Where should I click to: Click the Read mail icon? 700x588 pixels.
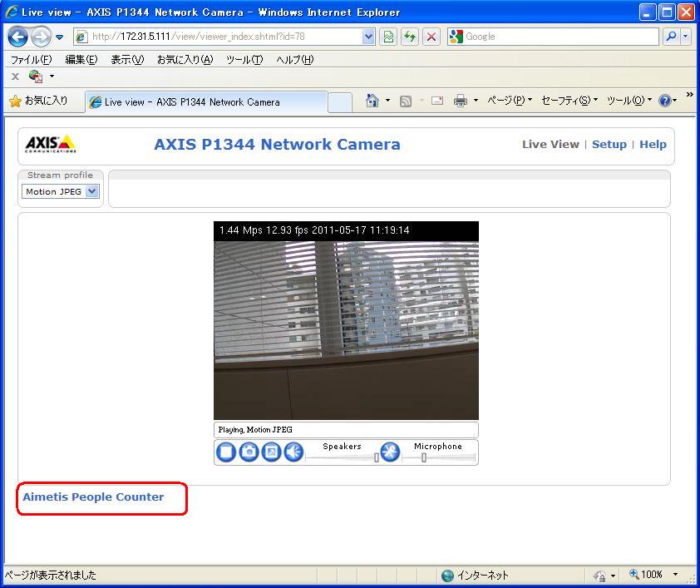tap(437, 101)
